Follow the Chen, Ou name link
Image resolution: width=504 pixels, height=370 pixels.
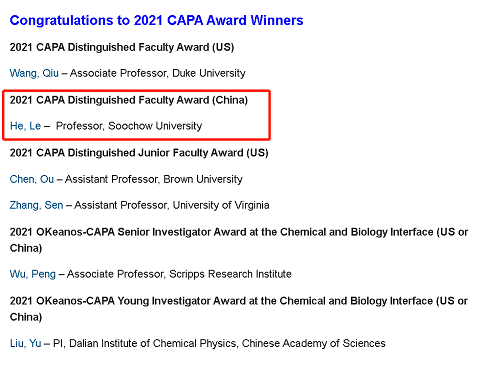[32, 179]
